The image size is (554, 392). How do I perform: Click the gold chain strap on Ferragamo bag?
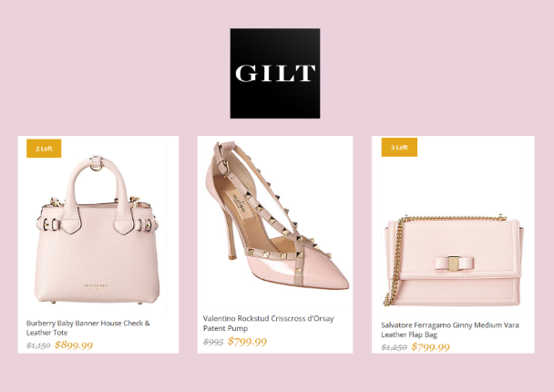coord(392,262)
